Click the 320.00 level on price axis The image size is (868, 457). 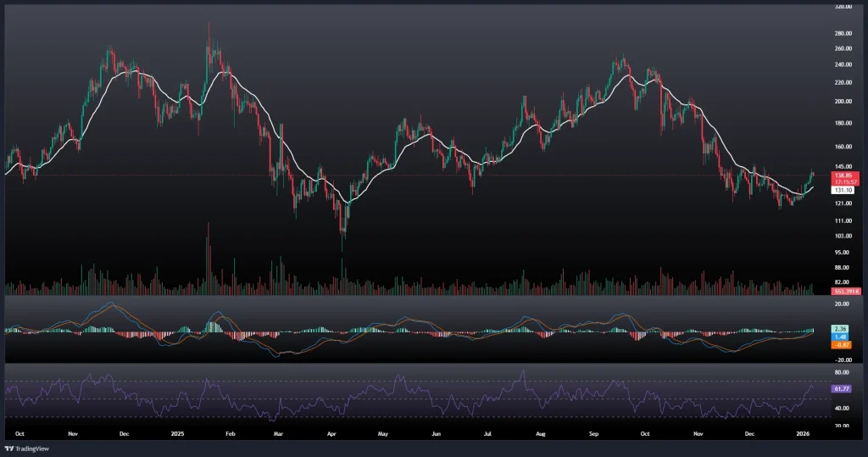(843, 7)
